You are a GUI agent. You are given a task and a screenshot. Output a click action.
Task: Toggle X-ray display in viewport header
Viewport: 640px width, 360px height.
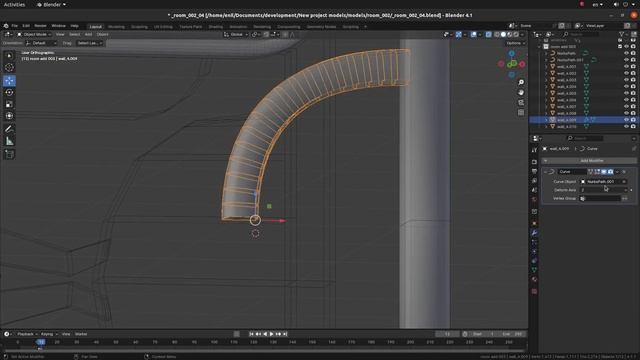coord(488,35)
